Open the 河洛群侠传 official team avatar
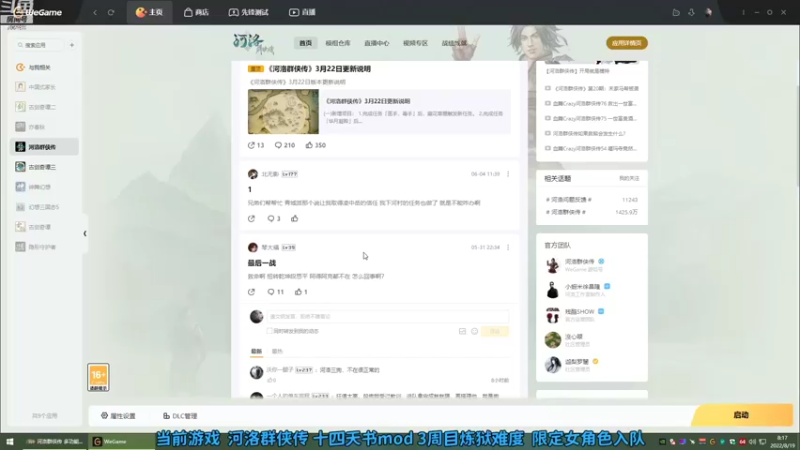This screenshot has width=800, height=450. [x=553, y=265]
